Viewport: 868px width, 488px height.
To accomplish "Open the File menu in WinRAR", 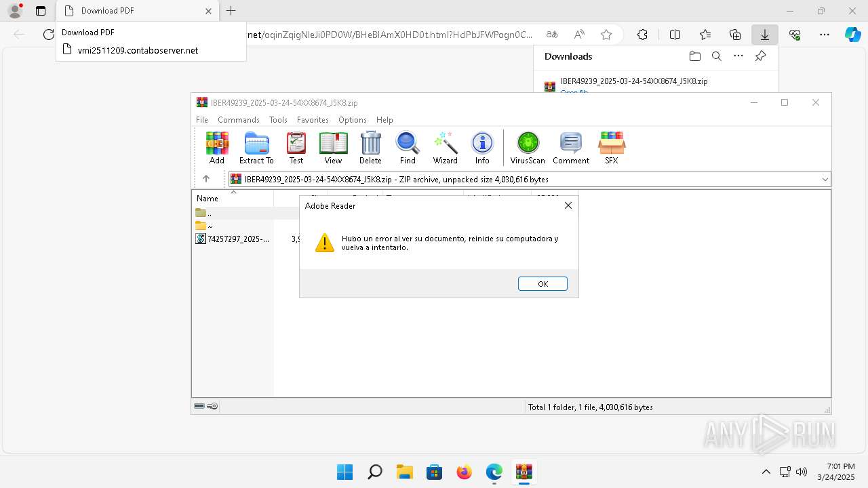I will click(202, 120).
